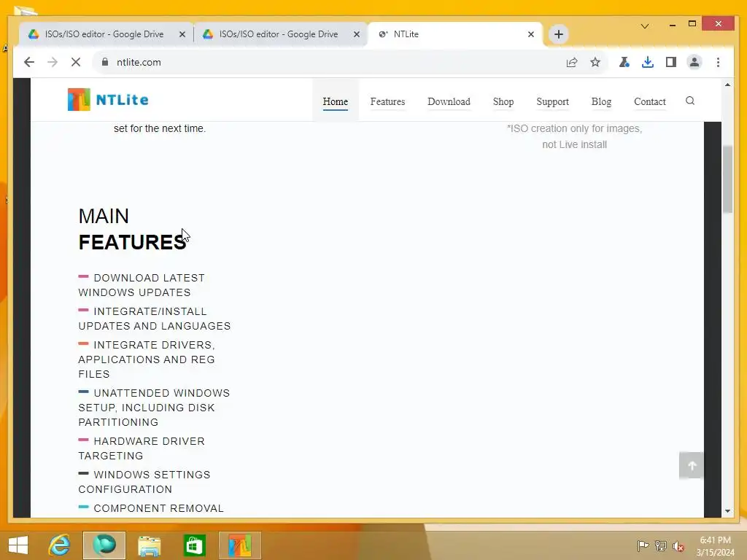The height and width of the screenshot is (560, 747).
Task: Click the scrollbar up arrow
Action: click(x=727, y=85)
